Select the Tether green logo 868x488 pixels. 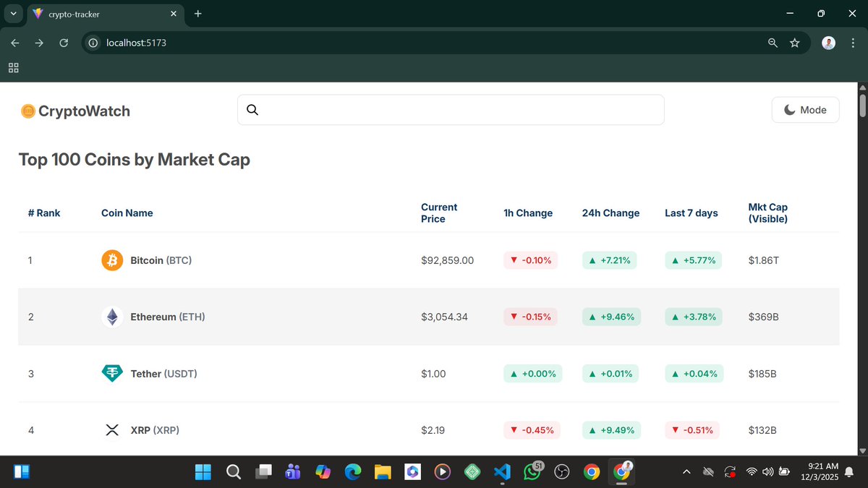[112, 373]
